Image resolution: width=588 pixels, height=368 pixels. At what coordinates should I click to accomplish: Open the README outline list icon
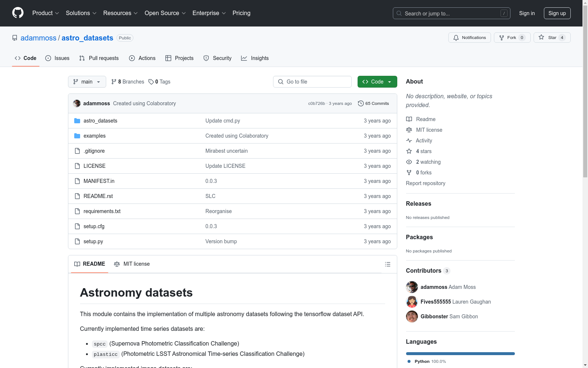coord(388,264)
